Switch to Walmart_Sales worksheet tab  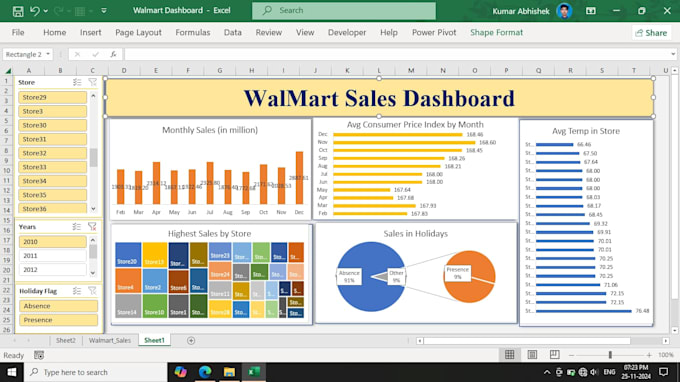(x=110, y=340)
